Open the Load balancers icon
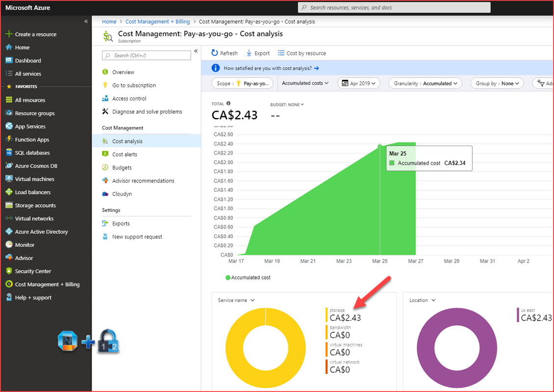Screen dimensions: 554x392 (x=9, y=192)
